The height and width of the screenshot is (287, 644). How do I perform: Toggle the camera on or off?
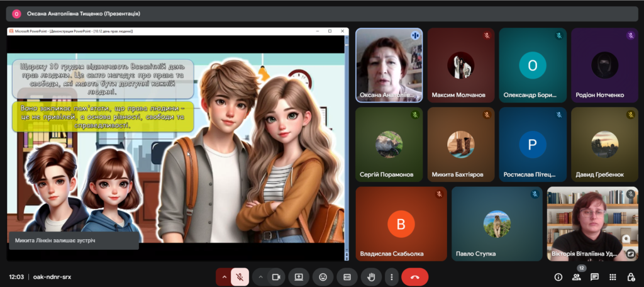pyautogui.click(x=275, y=277)
